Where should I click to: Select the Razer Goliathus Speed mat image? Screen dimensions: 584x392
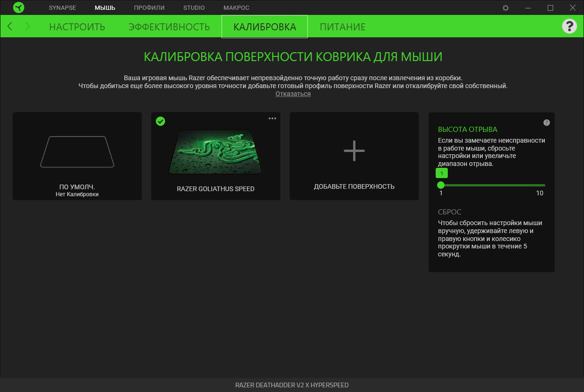pos(215,152)
